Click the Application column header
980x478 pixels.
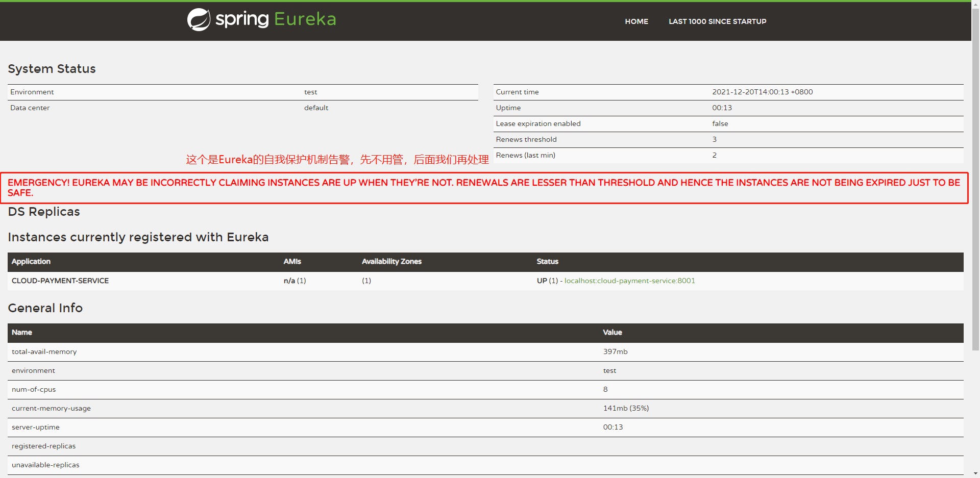[31, 261]
